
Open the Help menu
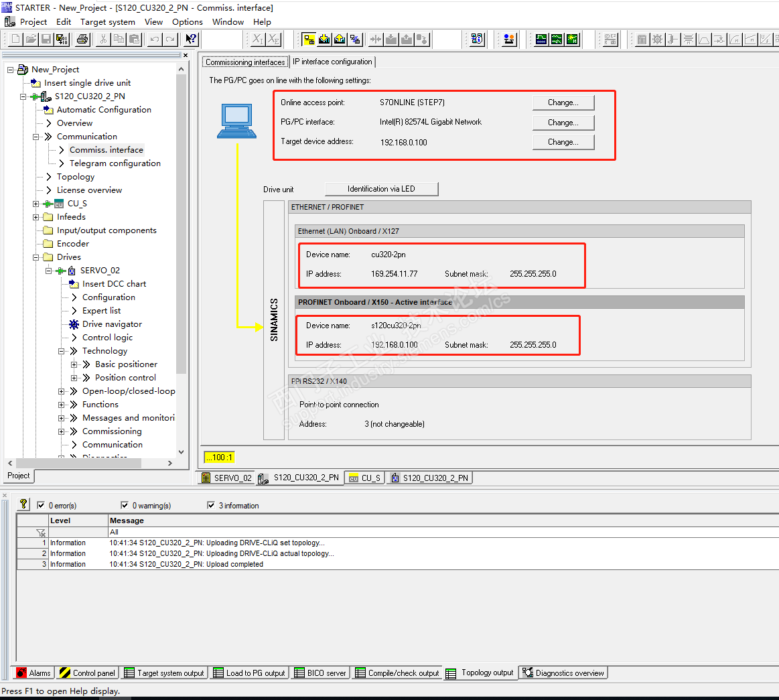[x=262, y=22]
